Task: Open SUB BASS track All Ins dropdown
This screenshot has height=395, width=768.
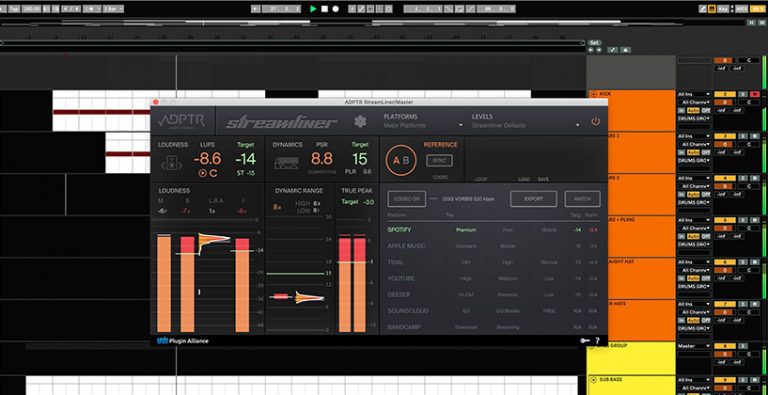Action: point(694,380)
